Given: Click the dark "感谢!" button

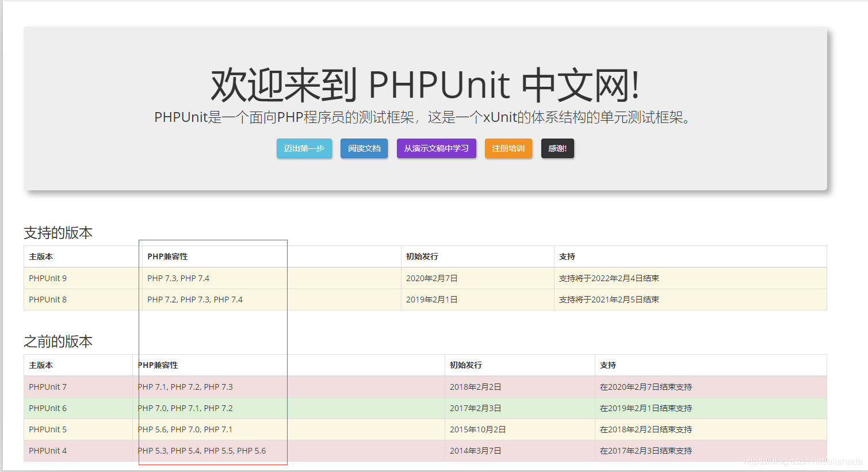Looking at the screenshot, I should coord(557,148).
